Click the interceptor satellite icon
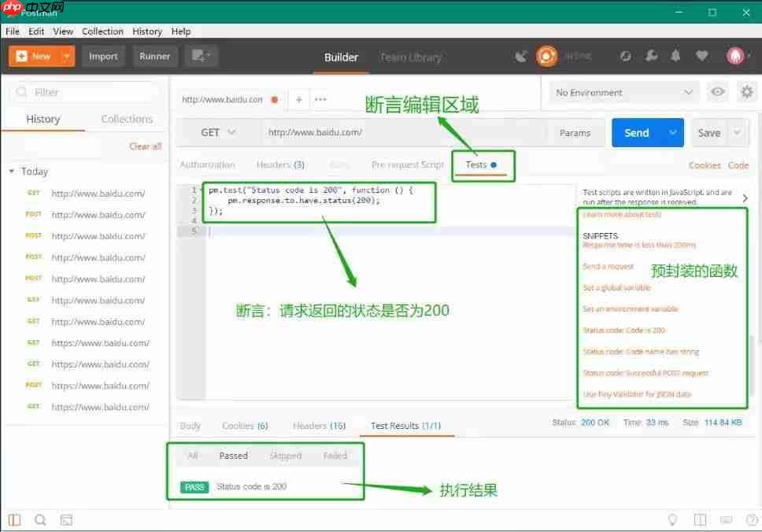This screenshot has height=532, width=762. (x=520, y=57)
